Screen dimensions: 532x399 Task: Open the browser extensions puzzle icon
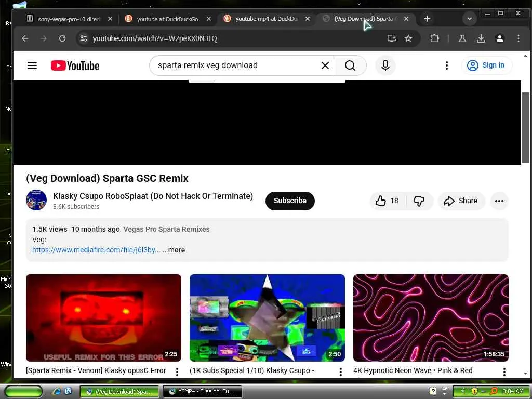435,38
